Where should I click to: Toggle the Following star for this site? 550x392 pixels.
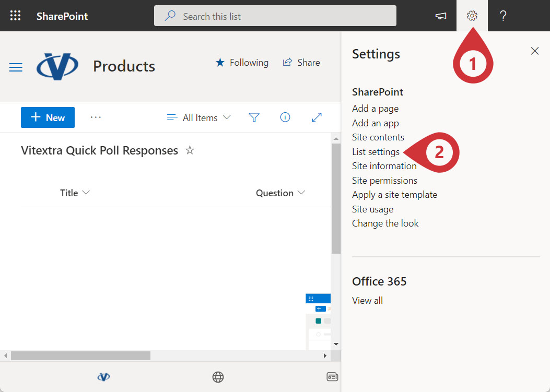pyautogui.click(x=242, y=63)
